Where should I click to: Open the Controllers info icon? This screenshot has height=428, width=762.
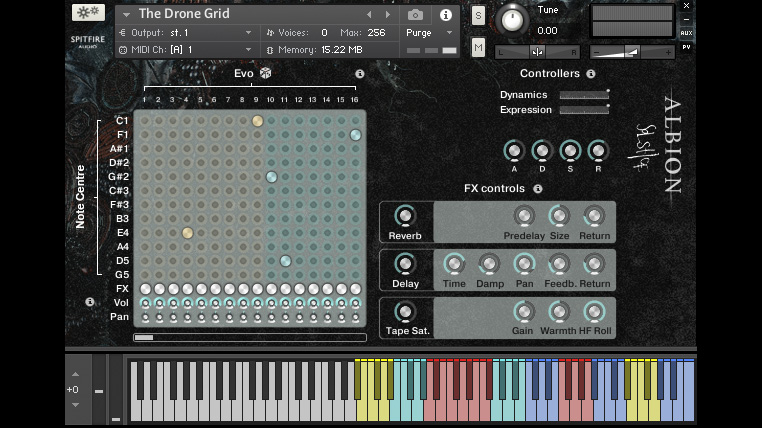(x=591, y=74)
